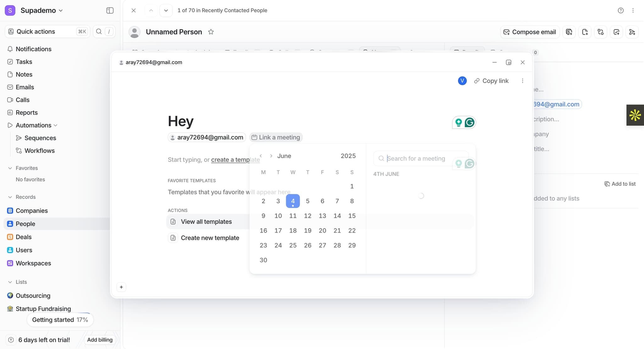Screen dimensions: 644x349
Task: Close the person record panel
Action: click(134, 10)
